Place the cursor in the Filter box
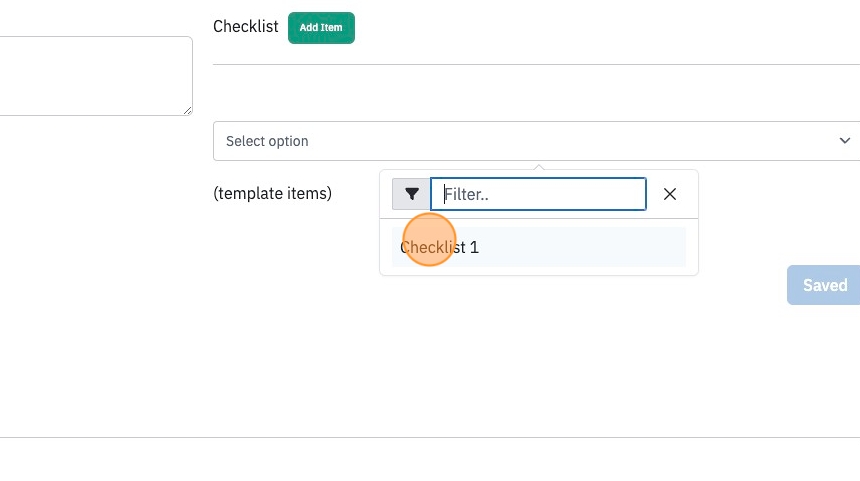 pyautogui.click(x=538, y=194)
